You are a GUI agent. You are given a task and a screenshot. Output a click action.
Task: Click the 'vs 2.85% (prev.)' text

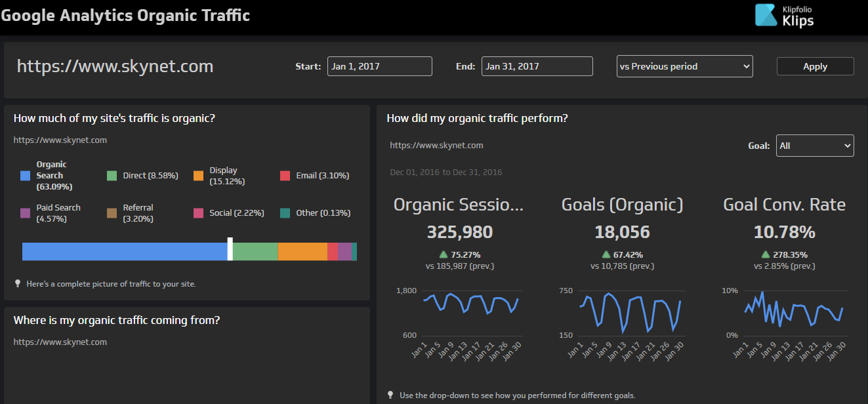[785, 266]
